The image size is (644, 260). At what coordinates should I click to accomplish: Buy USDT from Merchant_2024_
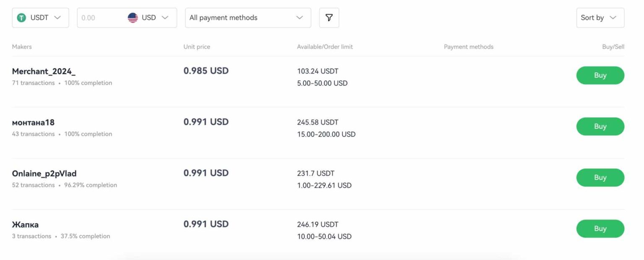(x=600, y=75)
